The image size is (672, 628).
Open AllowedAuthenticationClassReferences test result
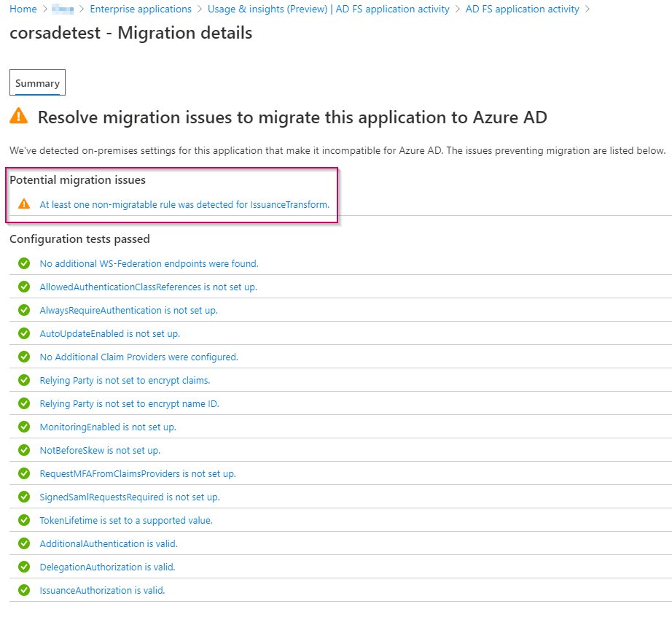coord(148,287)
